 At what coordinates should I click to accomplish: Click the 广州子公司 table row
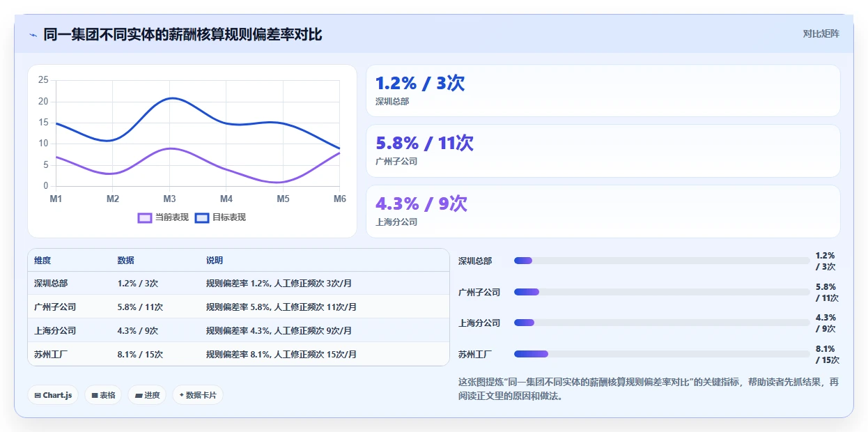point(239,307)
